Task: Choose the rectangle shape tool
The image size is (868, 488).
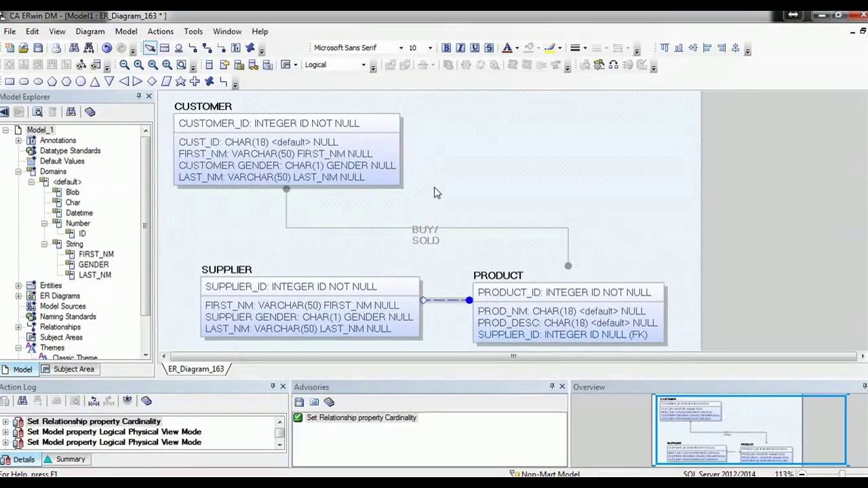Action: [x=9, y=81]
